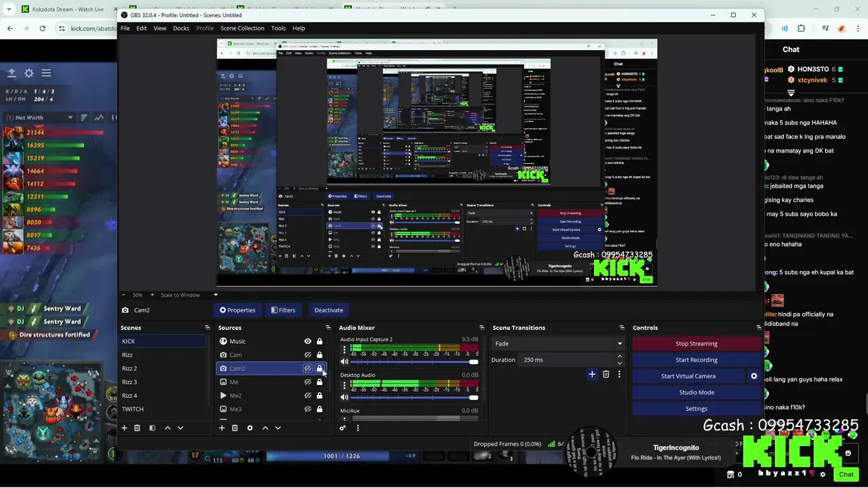Move source up in Sources list

[x=265, y=428]
